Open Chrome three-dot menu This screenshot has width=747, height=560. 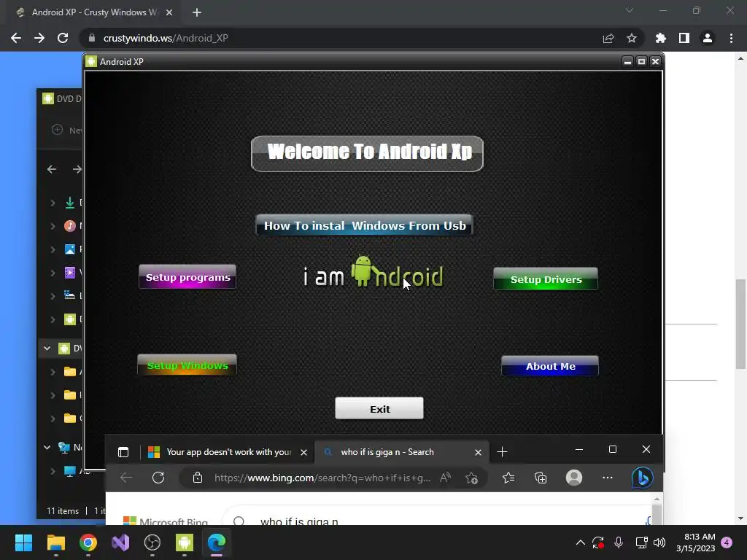tap(731, 38)
